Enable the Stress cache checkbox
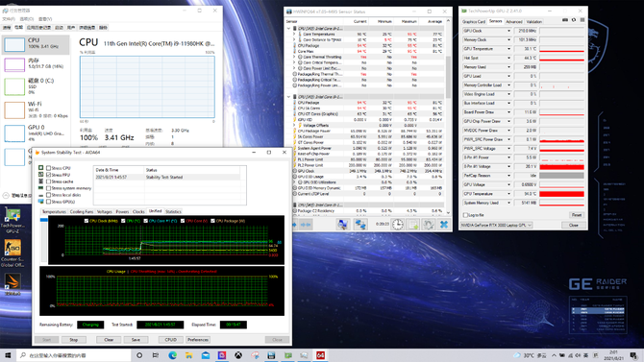 [48, 181]
